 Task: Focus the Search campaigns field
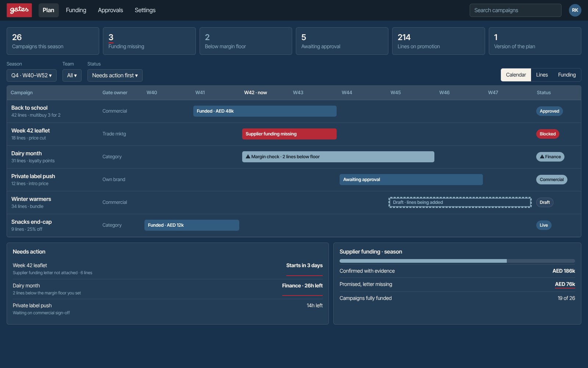(515, 10)
